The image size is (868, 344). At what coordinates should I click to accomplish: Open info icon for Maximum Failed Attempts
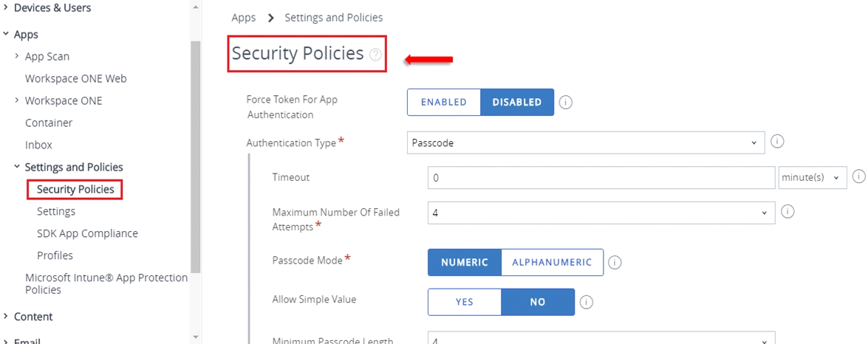[787, 211]
